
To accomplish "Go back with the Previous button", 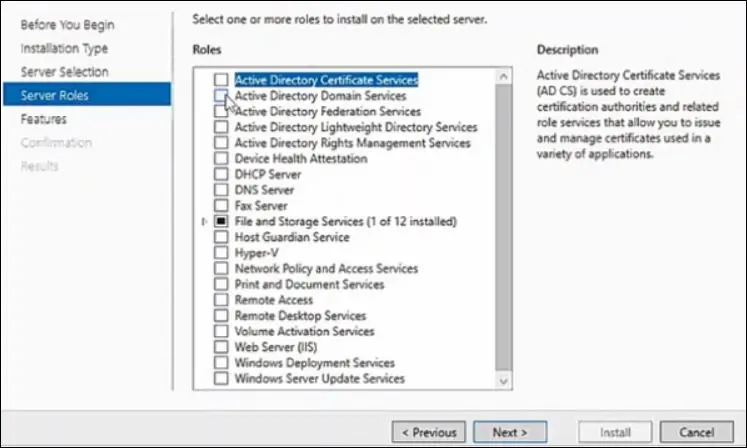I will point(429,432).
